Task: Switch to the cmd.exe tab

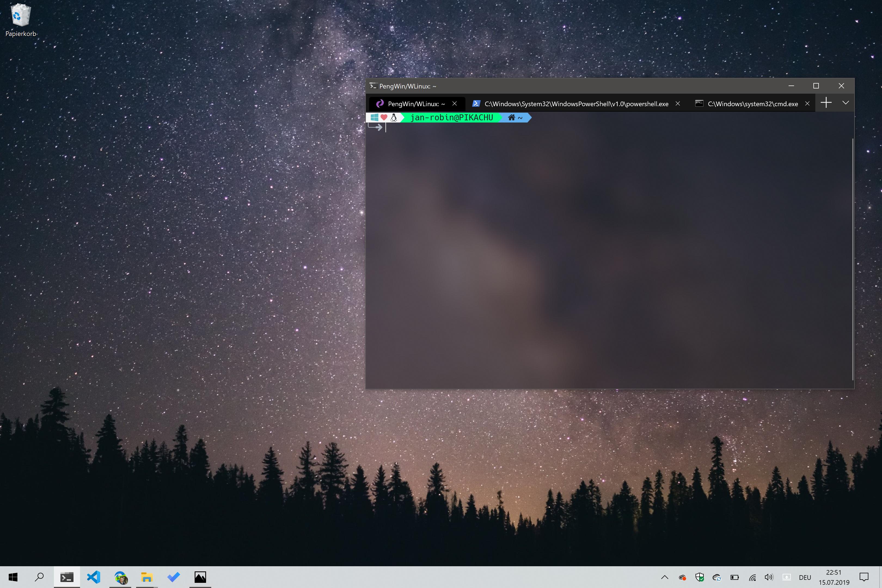Action: click(x=752, y=104)
